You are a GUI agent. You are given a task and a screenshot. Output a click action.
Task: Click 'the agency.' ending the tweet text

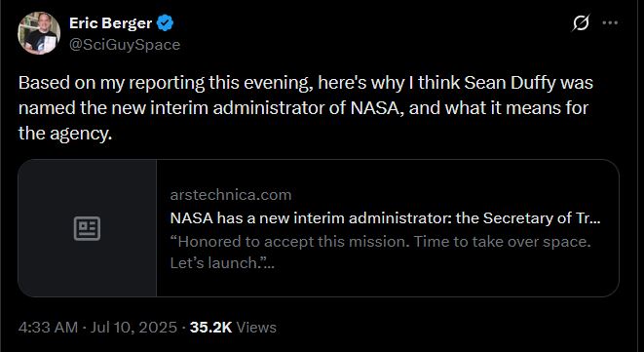point(65,134)
